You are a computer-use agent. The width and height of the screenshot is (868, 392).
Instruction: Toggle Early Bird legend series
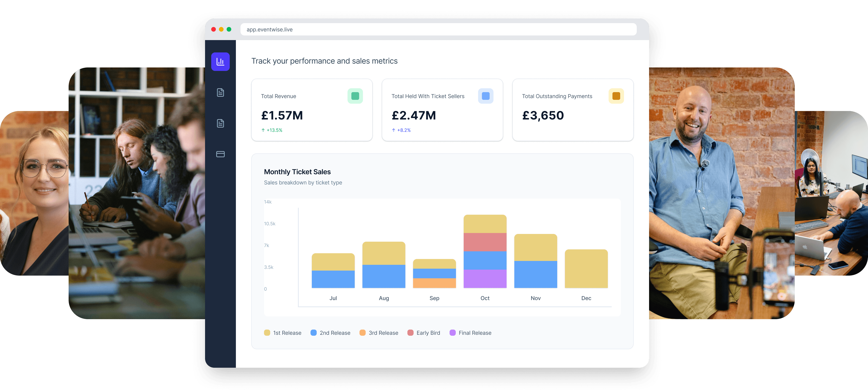tap(424, 333)
